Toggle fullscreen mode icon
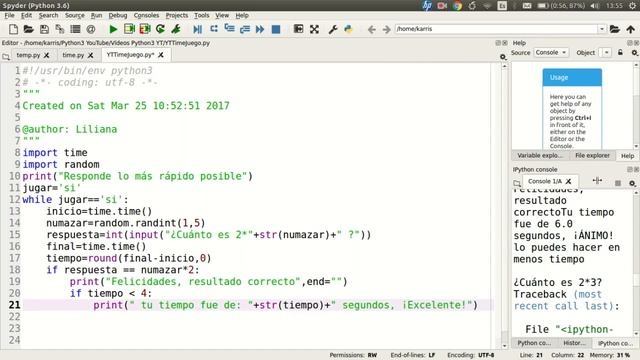The image size is (640, 360). point(314,29)
